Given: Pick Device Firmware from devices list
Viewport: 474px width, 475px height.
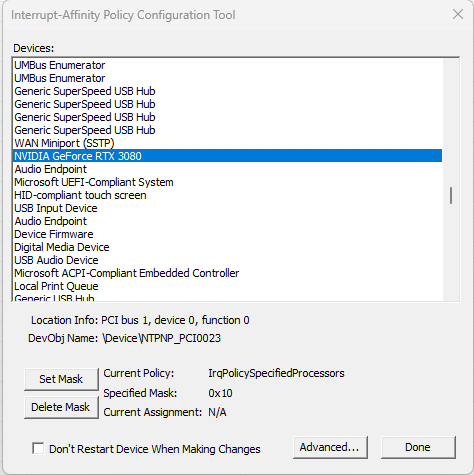Looking at the screenshot, I should pyautogui.click(x=227, y=234).
